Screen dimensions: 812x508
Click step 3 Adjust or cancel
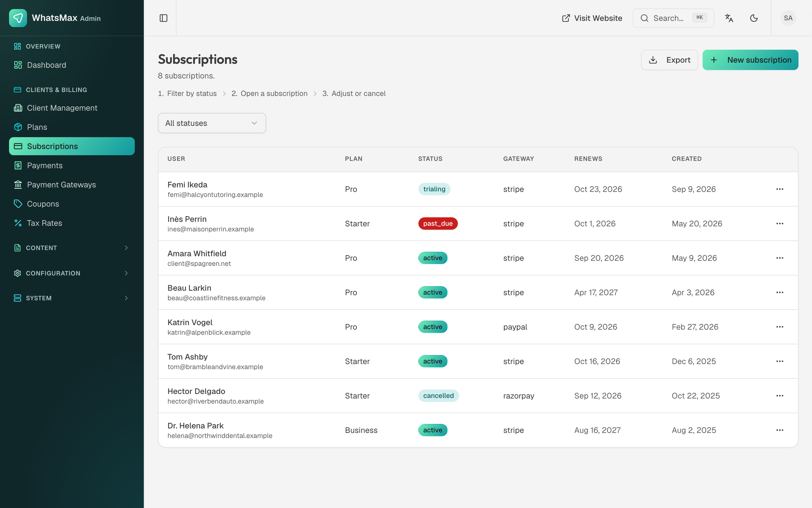tap(354, 93)
